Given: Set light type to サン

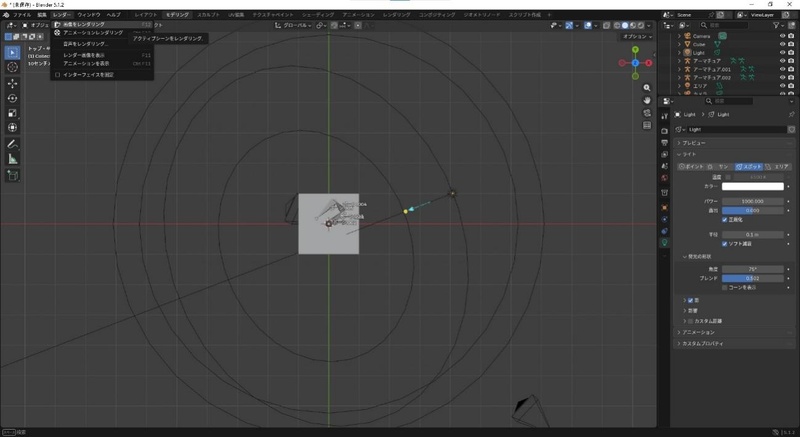Looking at the screenshot, I should point(720,167).
